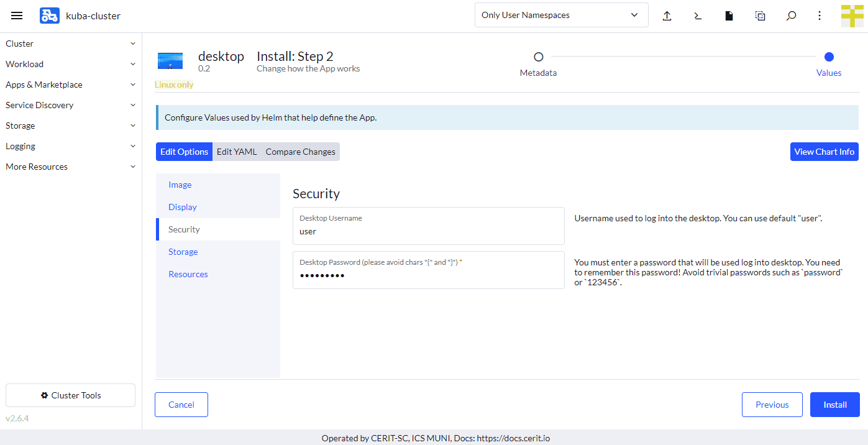Screen dimensions: 868x445
Task: Open the resource search magnifier icon
Action: pos(791,16)
